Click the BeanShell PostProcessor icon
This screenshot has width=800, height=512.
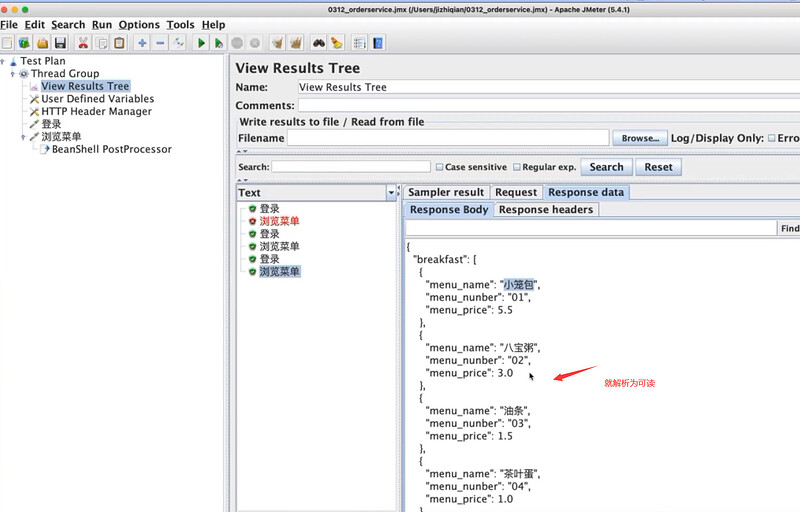click(x=45, y=149)
